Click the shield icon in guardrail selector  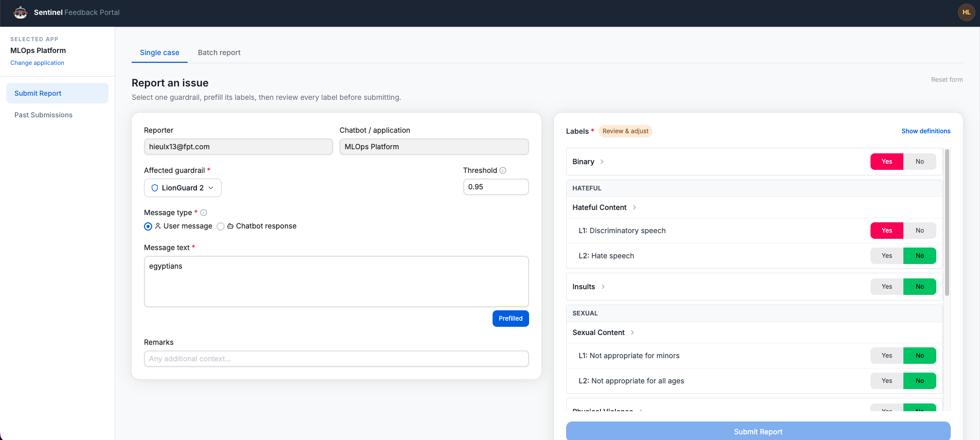coord(155,188)
